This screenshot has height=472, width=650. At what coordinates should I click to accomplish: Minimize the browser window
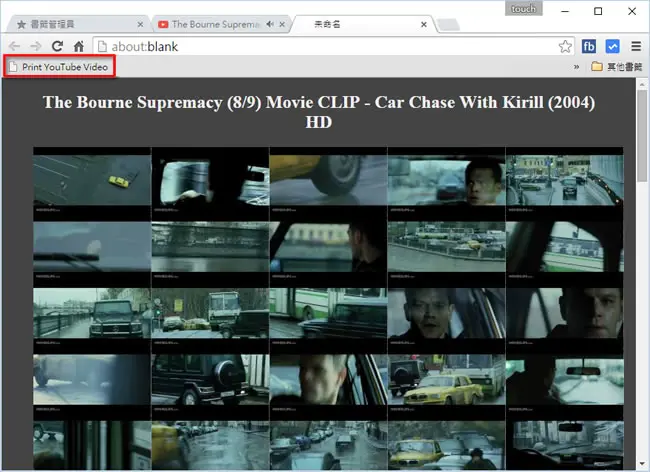click(565, 11)
